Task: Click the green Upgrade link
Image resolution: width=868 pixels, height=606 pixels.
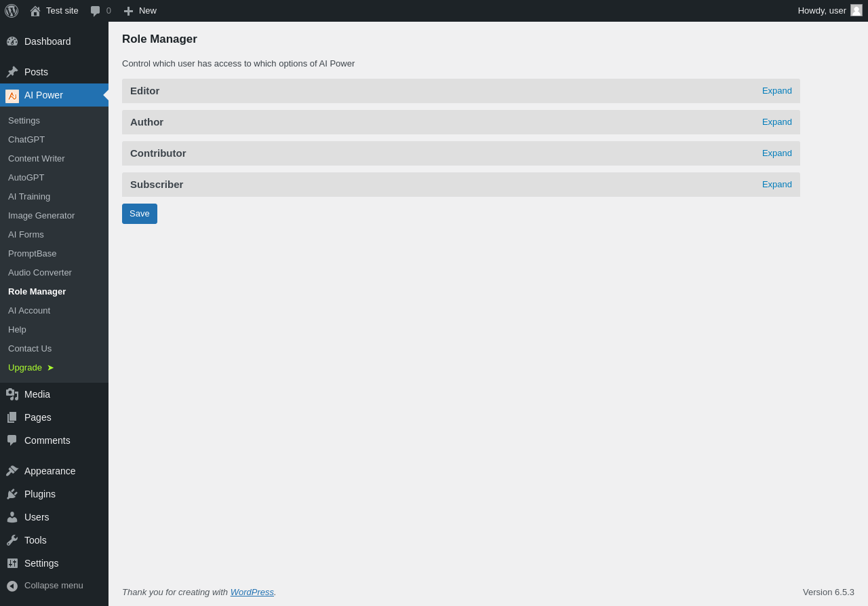Action: tap(31, 367)
